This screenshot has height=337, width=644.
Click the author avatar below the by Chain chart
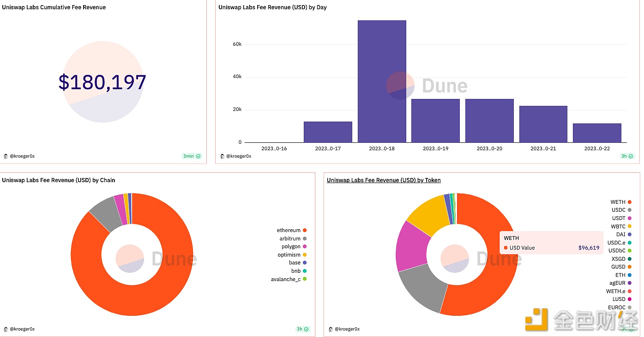[x=6, y=329]
